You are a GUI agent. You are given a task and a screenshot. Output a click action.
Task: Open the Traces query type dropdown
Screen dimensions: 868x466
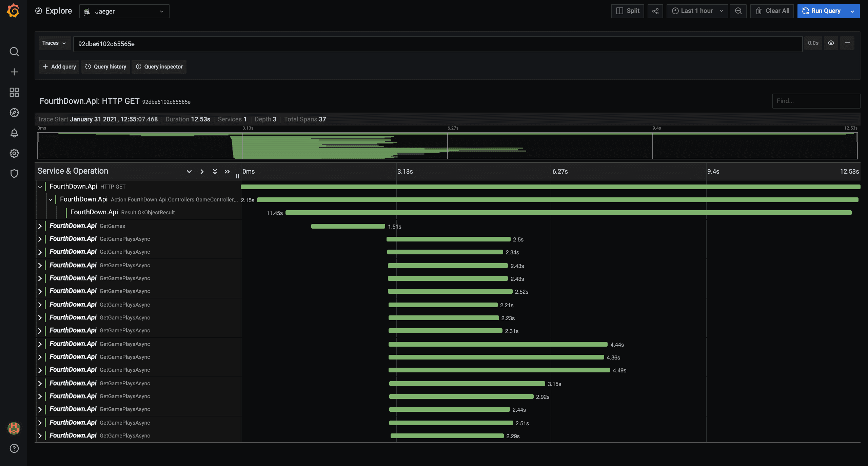click(x=54, y=43)
